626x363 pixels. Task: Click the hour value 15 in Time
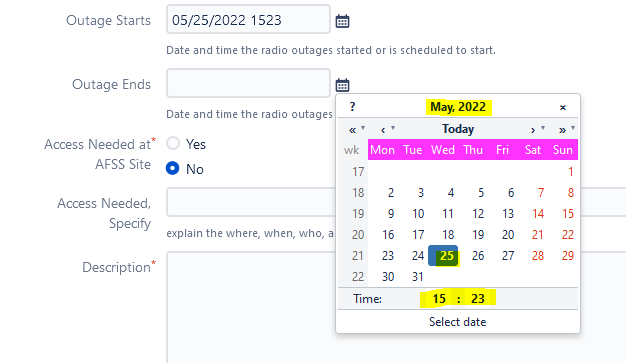(x=439, y=299)
